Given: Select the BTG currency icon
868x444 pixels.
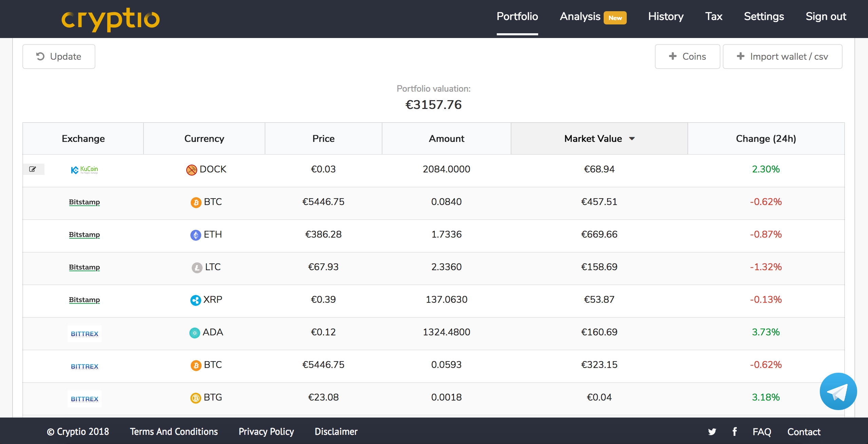Looking at the screenshot, I should click(195, 397).
